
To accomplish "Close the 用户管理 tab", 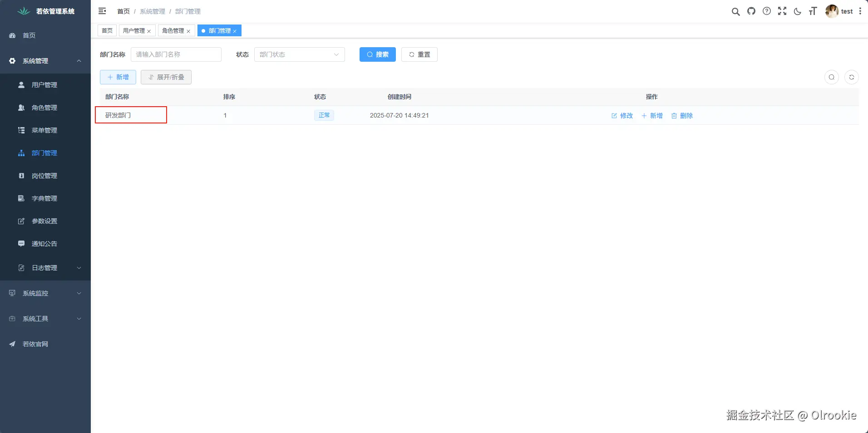I will coord(149,31).
